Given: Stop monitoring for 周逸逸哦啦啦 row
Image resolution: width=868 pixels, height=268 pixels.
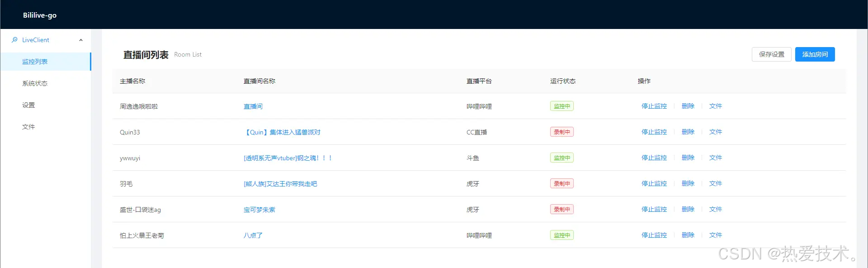Looking at the screenshot, I should coord(654,106).
